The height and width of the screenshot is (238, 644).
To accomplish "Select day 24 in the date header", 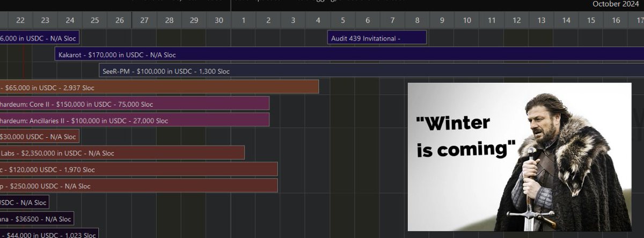I will 70,20.
